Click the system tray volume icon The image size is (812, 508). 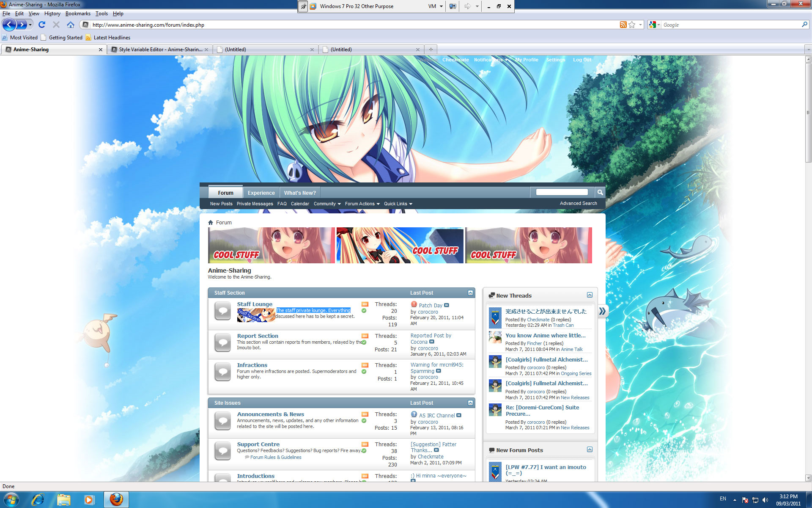tap(765, 500)
